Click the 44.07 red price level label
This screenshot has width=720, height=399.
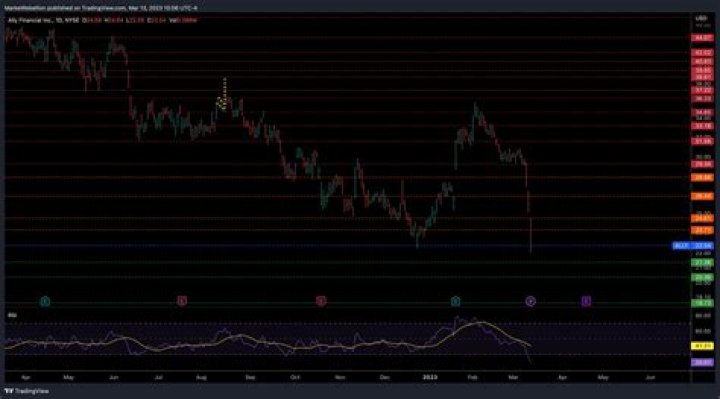click(703, 38)
